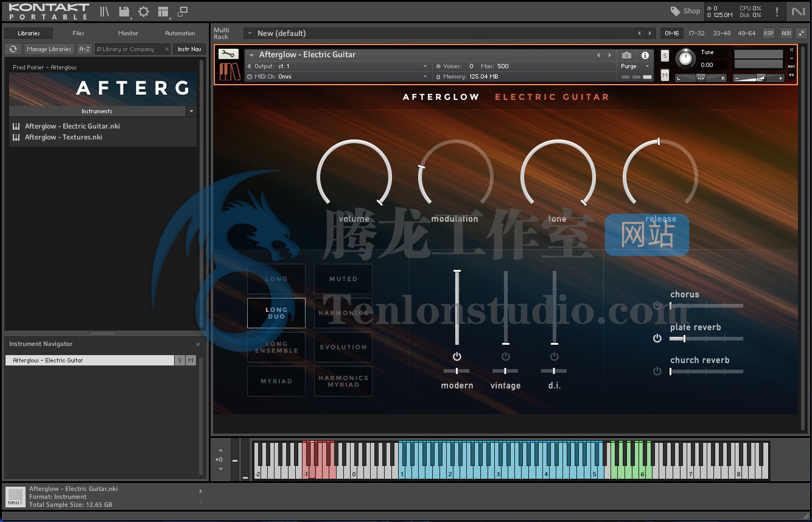Click Manage Libraries button
Viewport: 812px width, 522px height.
point(49,49)
